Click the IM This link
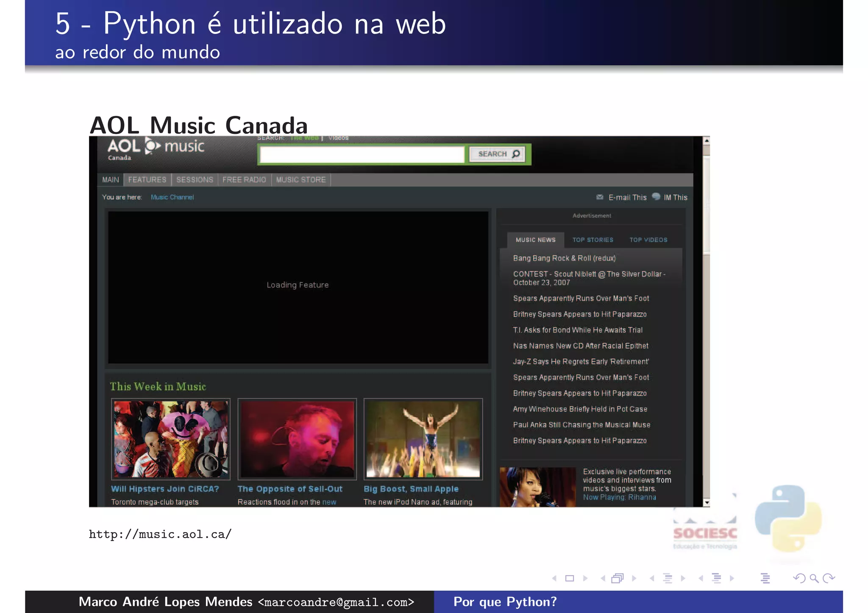Image resolution: width=868 pixels, height=613 pixels. click(x=676, y=197)
